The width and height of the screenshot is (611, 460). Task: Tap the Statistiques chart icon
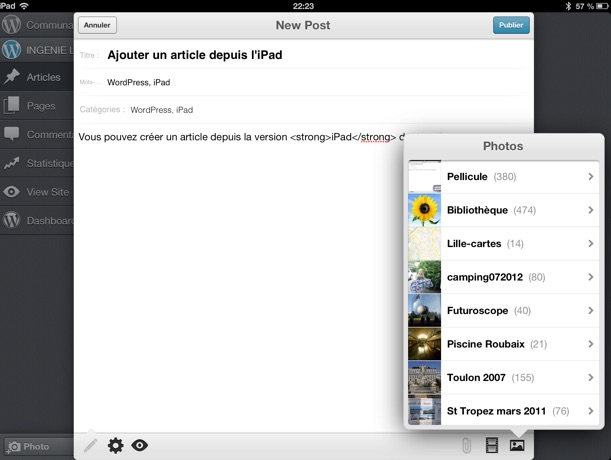[12, 163]
